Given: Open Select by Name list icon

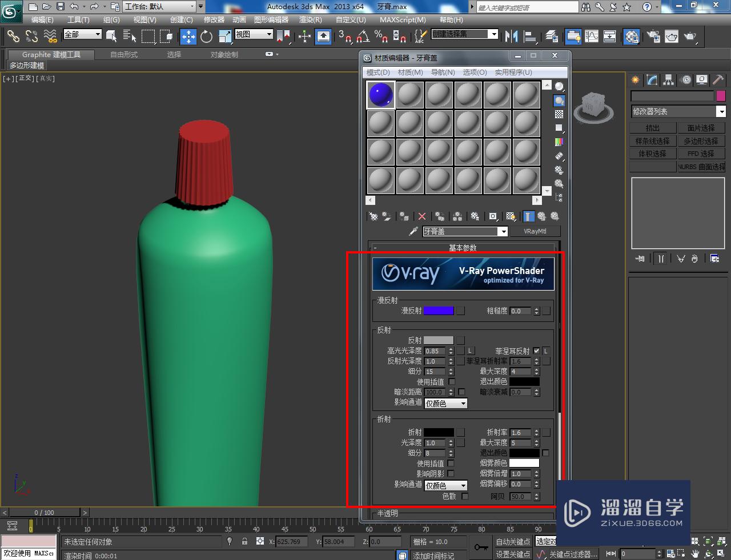Looking at the screenshot, I should point(130,37).
